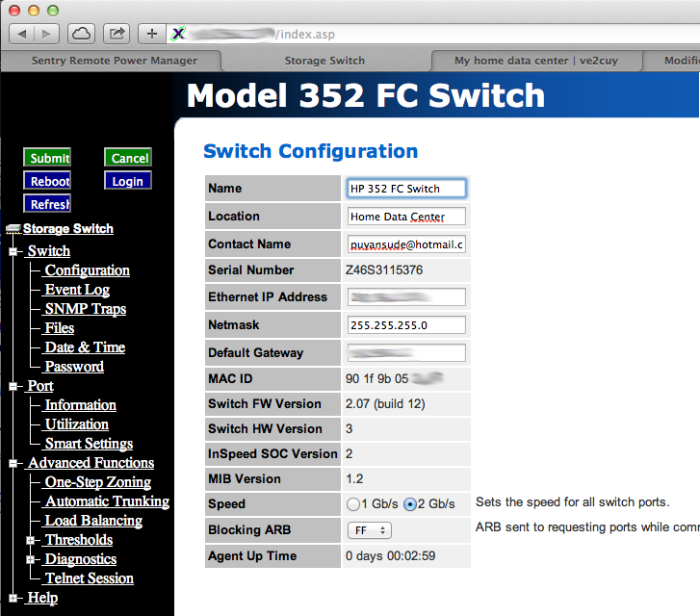This screenshot has height=616, width=700.
Task: Add a bookmark with the plus button
Action: pos(152,34)
